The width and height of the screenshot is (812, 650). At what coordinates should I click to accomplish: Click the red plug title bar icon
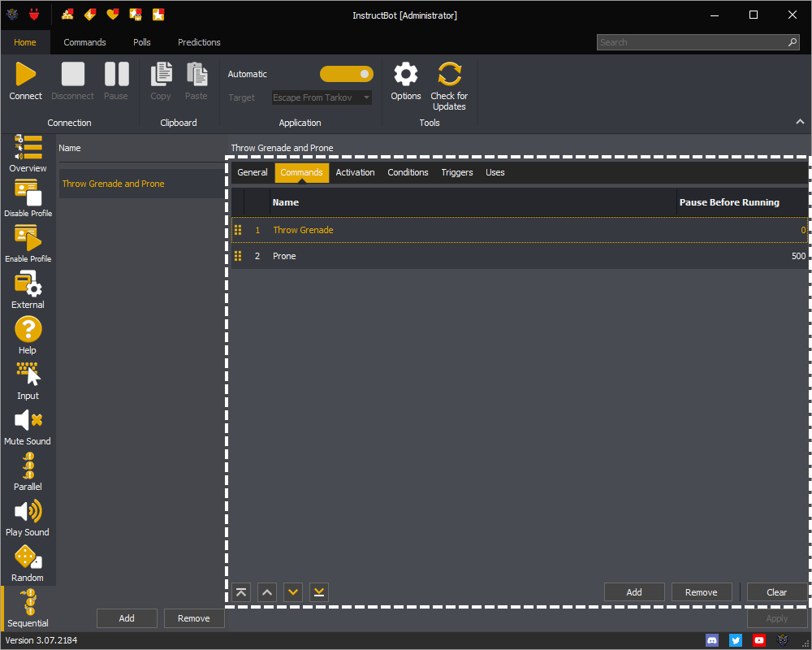click(x=34, y=15)
